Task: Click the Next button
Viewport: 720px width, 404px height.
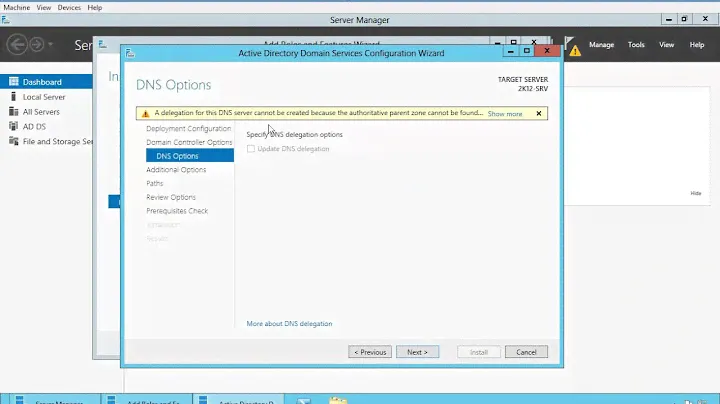Action: click(x=417, y=352)
